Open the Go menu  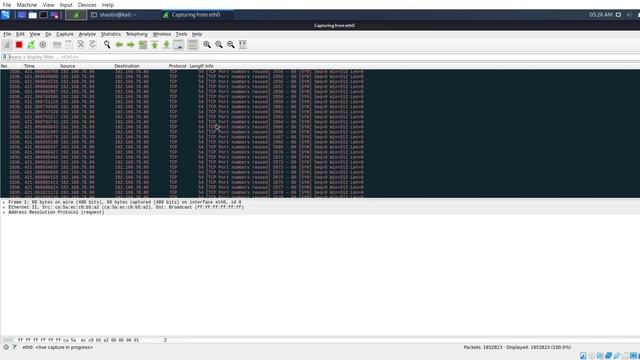pos(48,34)
